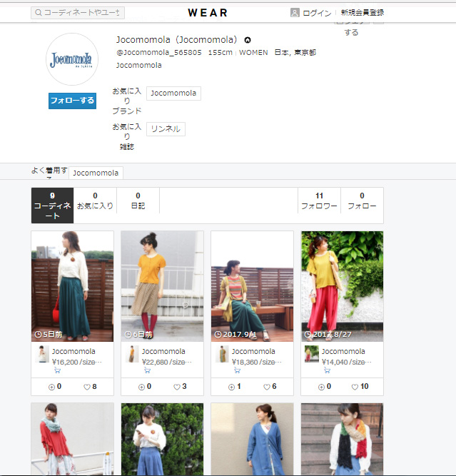Switch to the 0 日記 tab
Image resolution: width=456 pixels, height=476 pixels.
pyautogui.click(x=138, y=201)
